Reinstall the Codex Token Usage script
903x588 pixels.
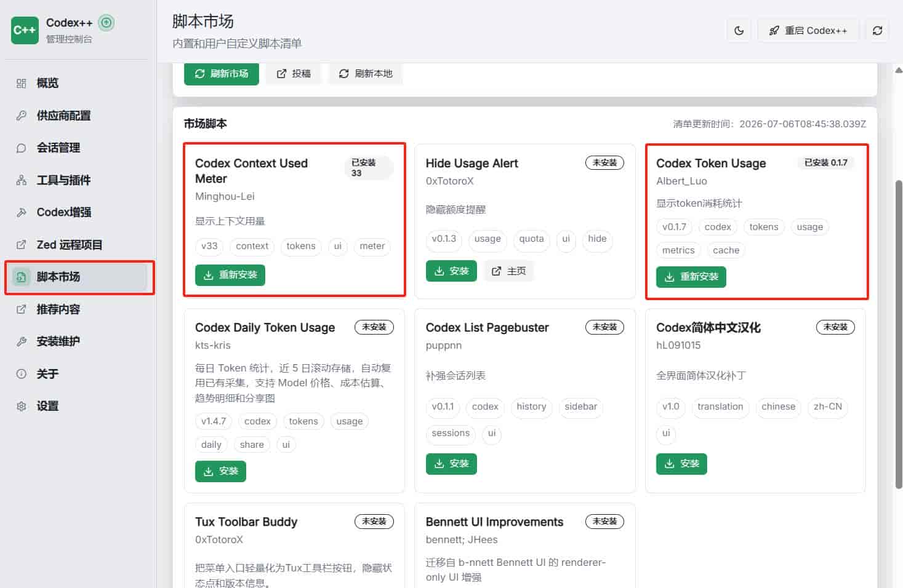pos(691,277)
